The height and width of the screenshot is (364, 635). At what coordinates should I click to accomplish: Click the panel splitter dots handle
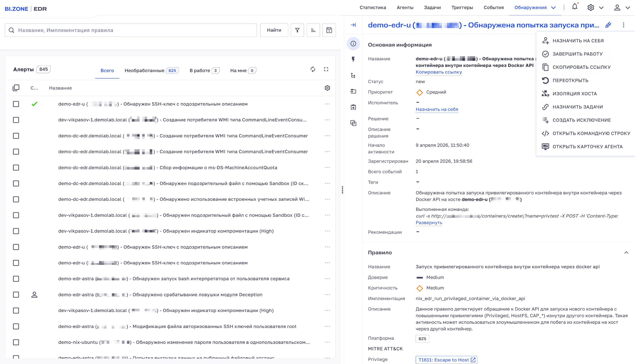[x=342, y=190]
